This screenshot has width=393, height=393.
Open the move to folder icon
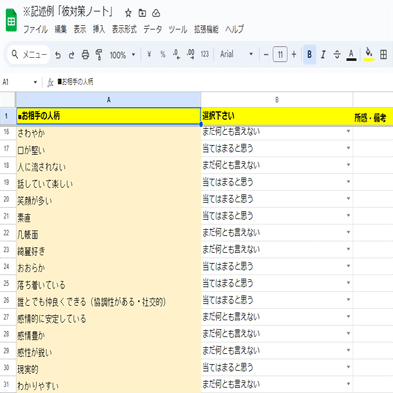click(142, 13)
